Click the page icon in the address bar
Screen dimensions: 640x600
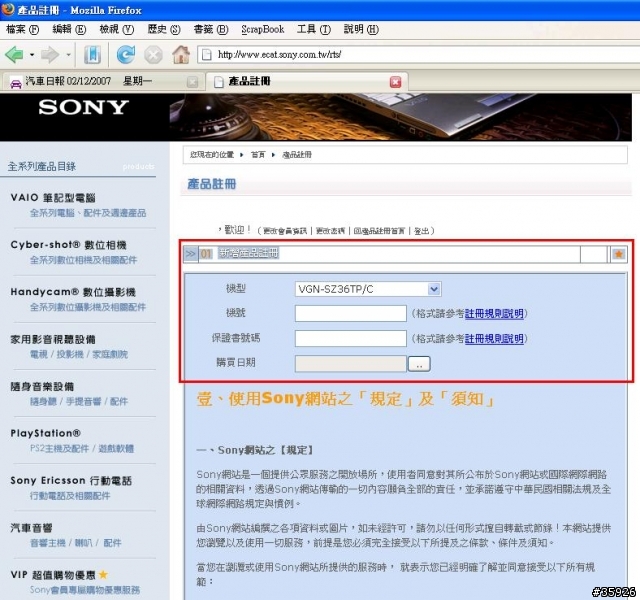pos(207,55)
